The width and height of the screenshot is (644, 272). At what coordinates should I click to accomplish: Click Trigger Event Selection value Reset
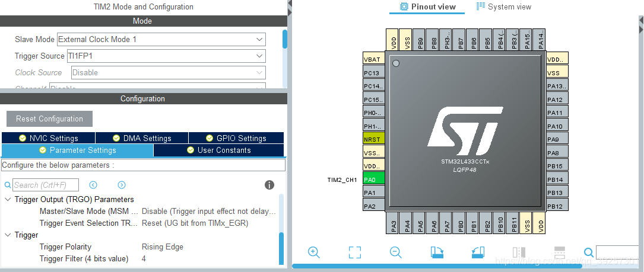click(x=195, y=223)
